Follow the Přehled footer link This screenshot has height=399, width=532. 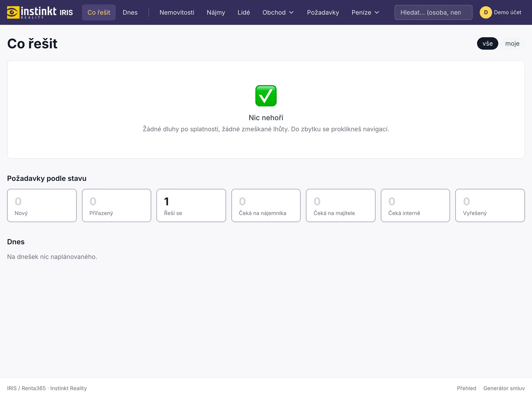(x=466, y=388)
